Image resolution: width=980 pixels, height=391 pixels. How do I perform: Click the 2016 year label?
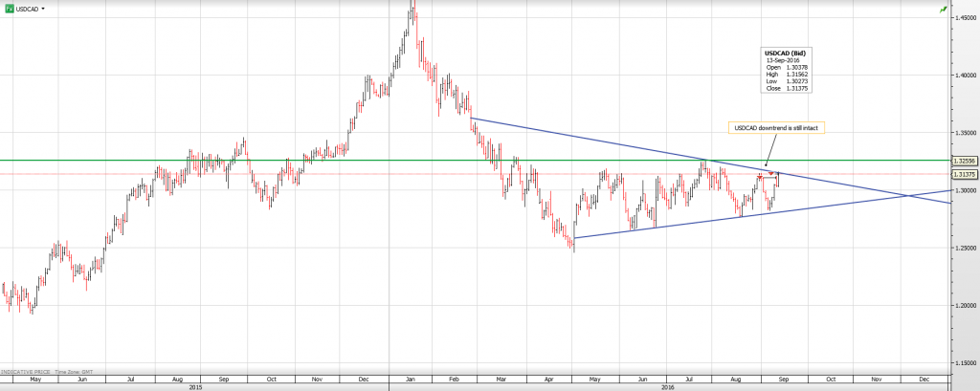pyautogui.click(x=667, y=387)
